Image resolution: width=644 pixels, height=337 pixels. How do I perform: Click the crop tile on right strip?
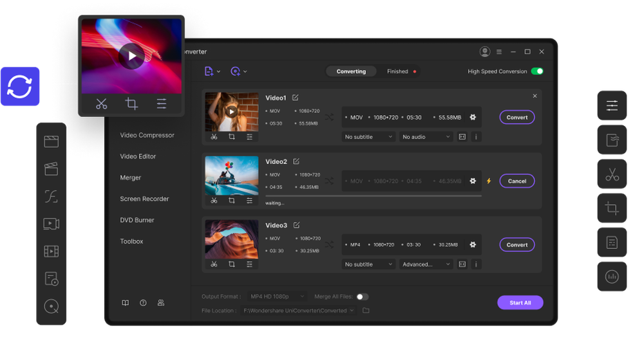612,208
